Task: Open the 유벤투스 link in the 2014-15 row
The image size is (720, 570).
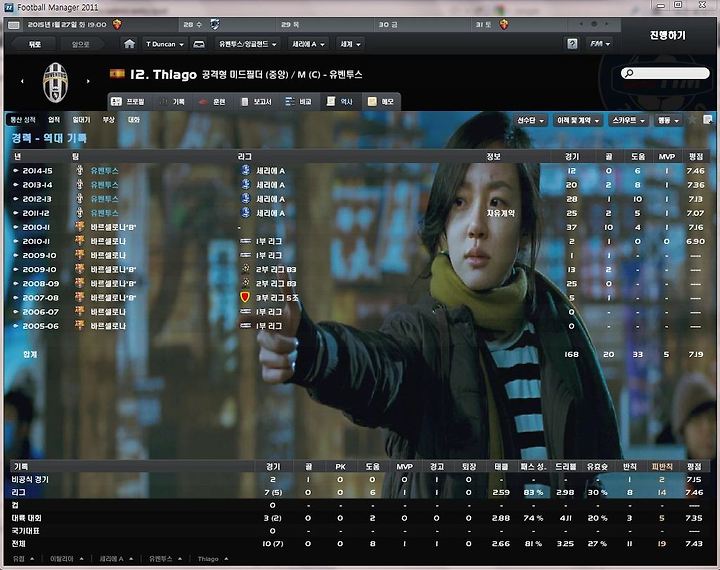Action: (104, 170)
